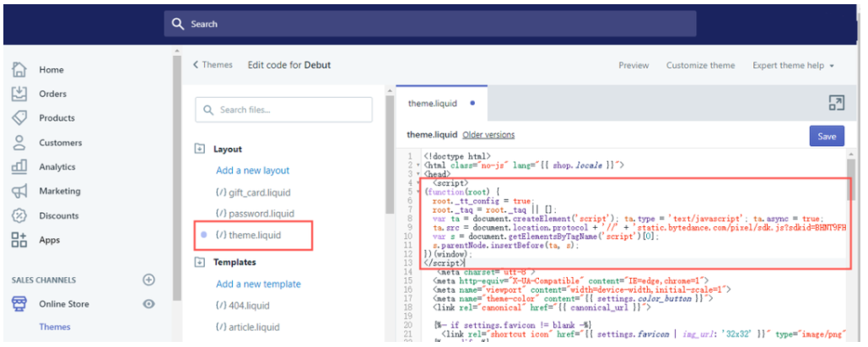Screen dimensions: 868x347
Task: Collapse the Templates folder
Action: tap(199, 263)
